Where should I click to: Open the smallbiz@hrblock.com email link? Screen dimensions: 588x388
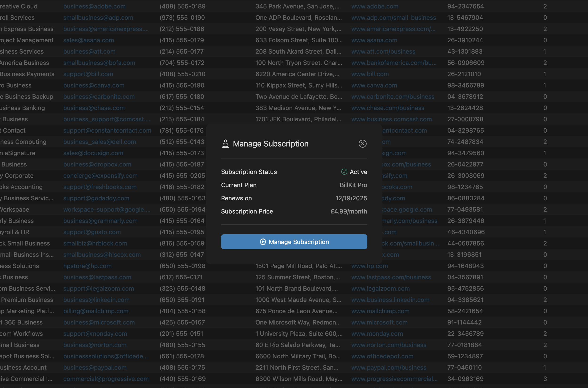95,243
